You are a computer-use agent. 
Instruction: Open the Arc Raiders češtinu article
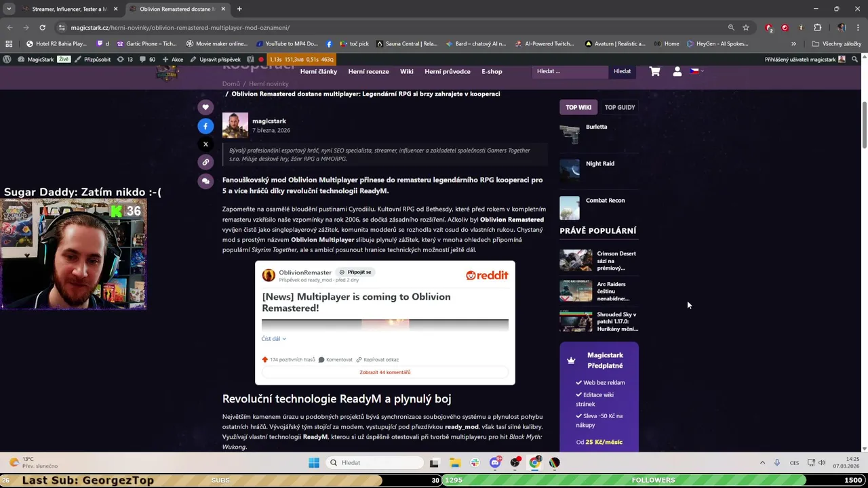click(x=614, y=291)
